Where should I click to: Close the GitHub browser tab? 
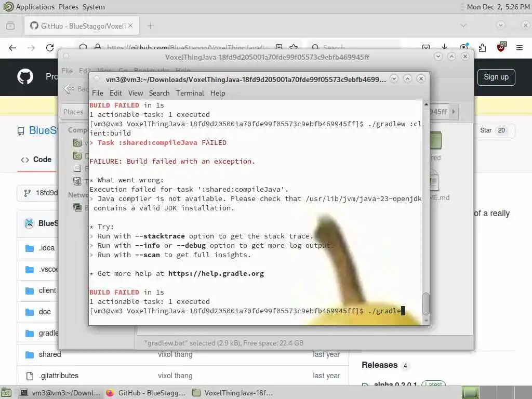click(130, 26)
